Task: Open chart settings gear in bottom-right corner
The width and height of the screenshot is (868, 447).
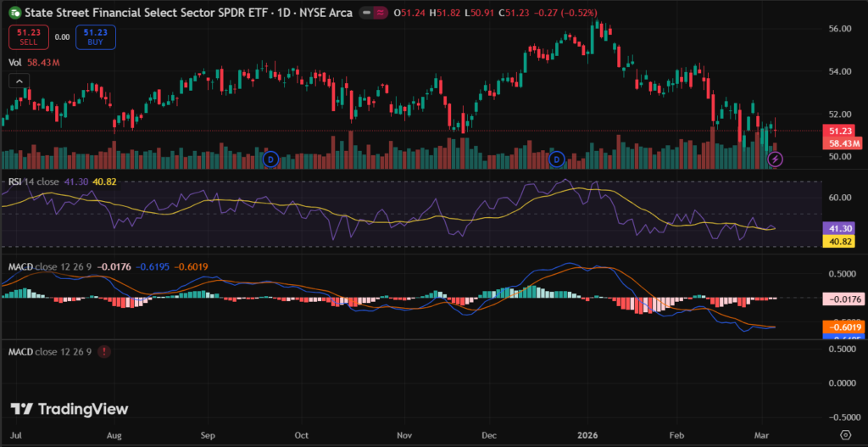Action: tap(844, 434)
